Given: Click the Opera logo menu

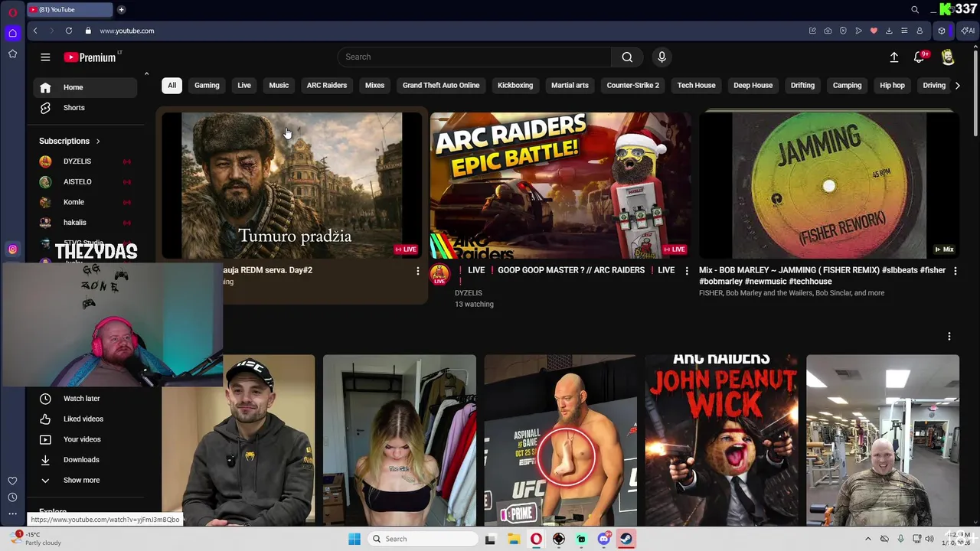Looking at the screenshot, I should [x=12, y=11].
